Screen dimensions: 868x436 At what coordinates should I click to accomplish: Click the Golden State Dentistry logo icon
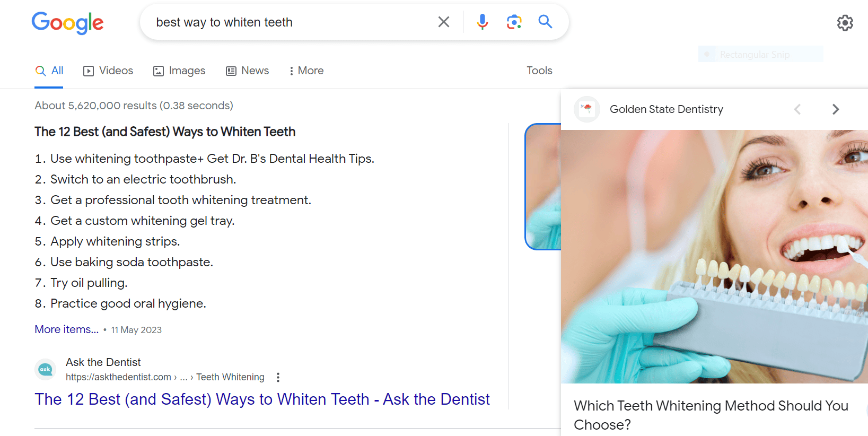coord(586,109)
